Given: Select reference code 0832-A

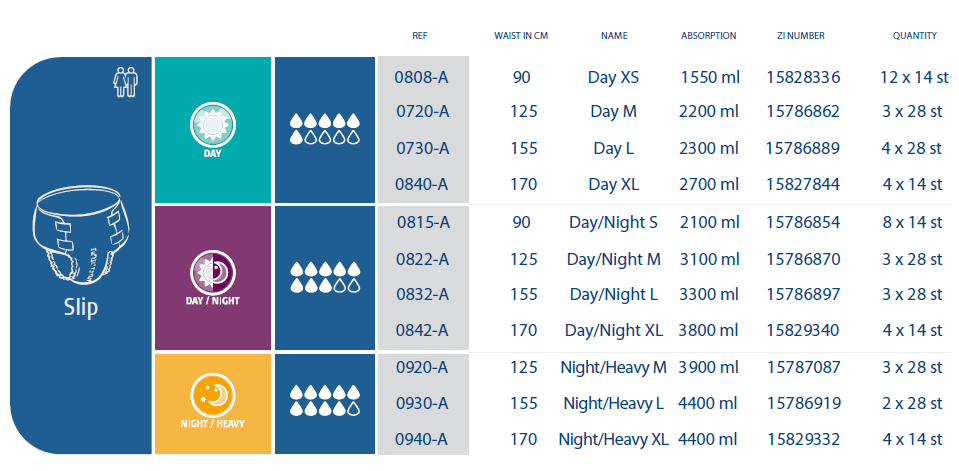Looking at the screenshot, I should [x=423, y=294].
